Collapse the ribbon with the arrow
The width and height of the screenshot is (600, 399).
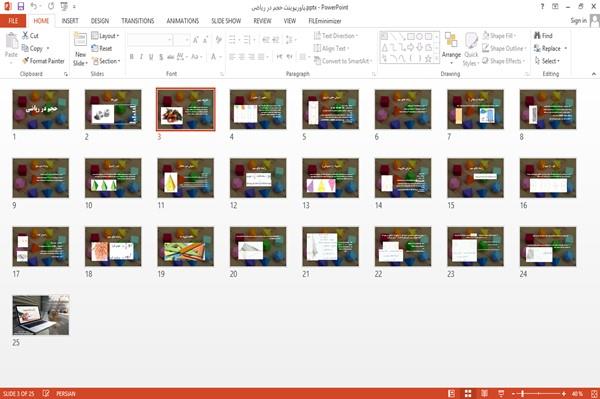tap(593, 74)
